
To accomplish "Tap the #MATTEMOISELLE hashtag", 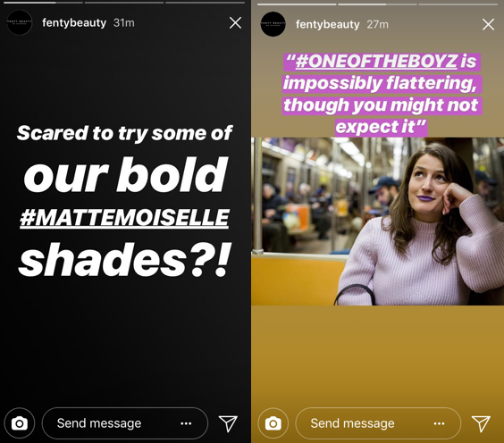I will (x=124, y=218).
